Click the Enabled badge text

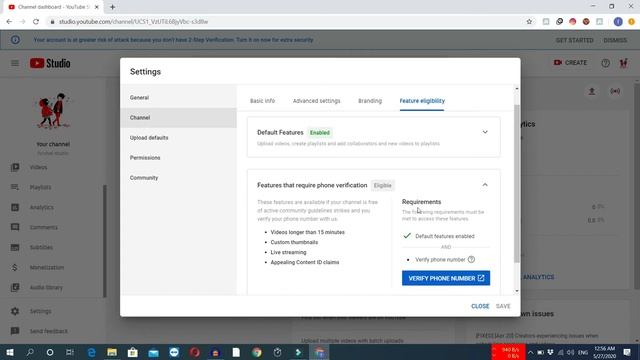tap(320, 133)
